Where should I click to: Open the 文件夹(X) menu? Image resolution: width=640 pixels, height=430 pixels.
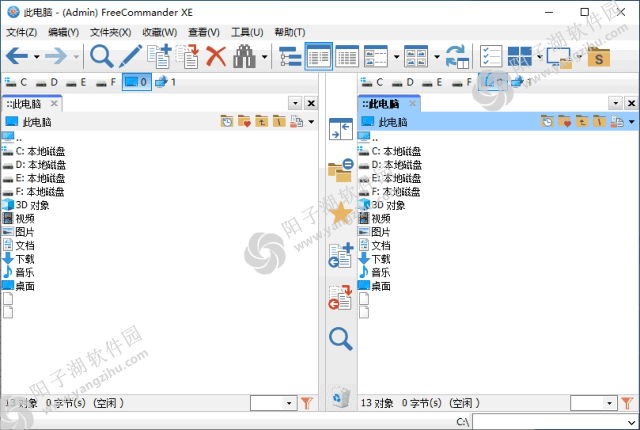[x=111, y=32]
